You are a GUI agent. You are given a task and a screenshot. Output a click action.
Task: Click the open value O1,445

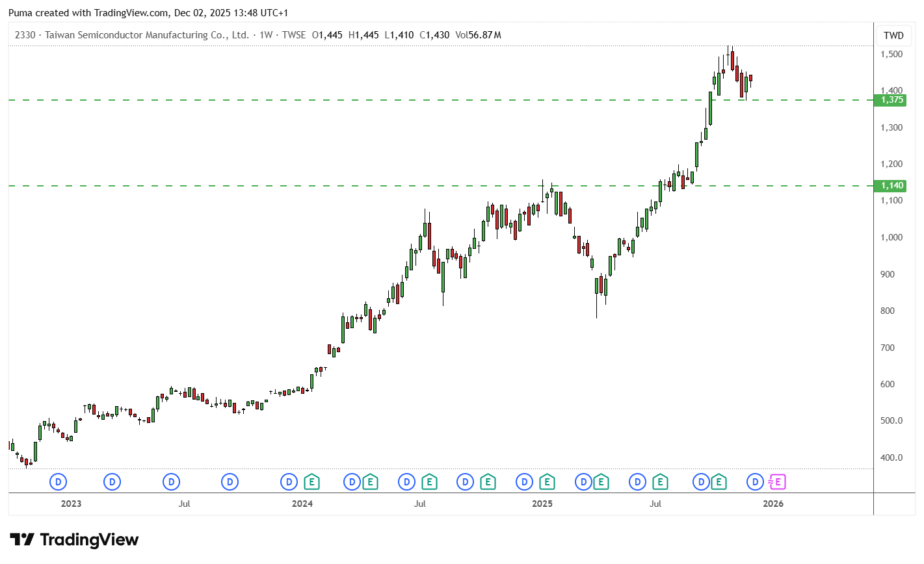327,35
